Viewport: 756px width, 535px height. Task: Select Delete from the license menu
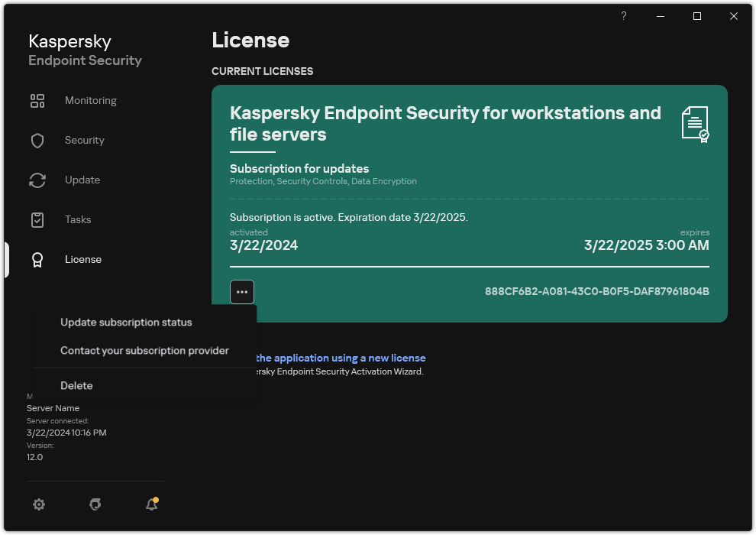[76, 385]
